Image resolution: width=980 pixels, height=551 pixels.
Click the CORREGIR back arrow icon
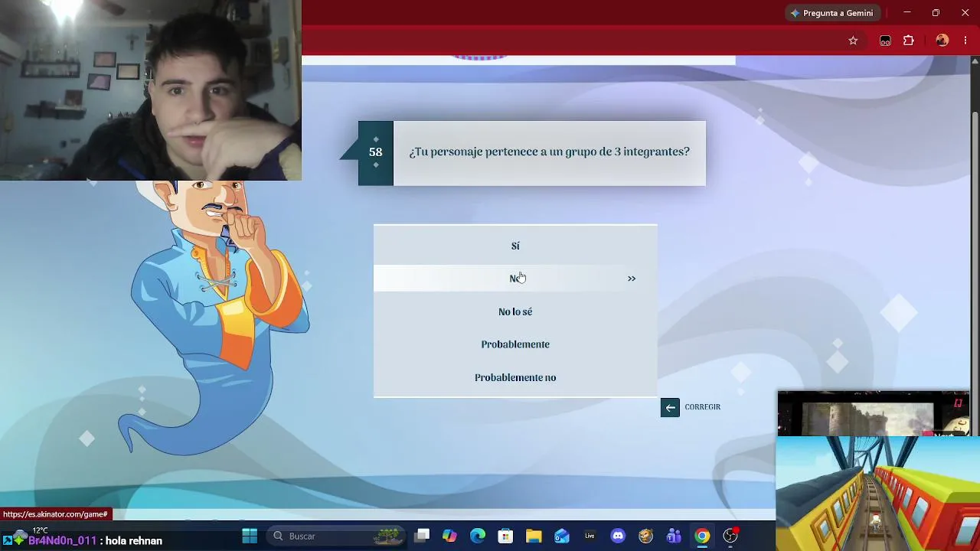pyautogui.click(x=670, y=407)
